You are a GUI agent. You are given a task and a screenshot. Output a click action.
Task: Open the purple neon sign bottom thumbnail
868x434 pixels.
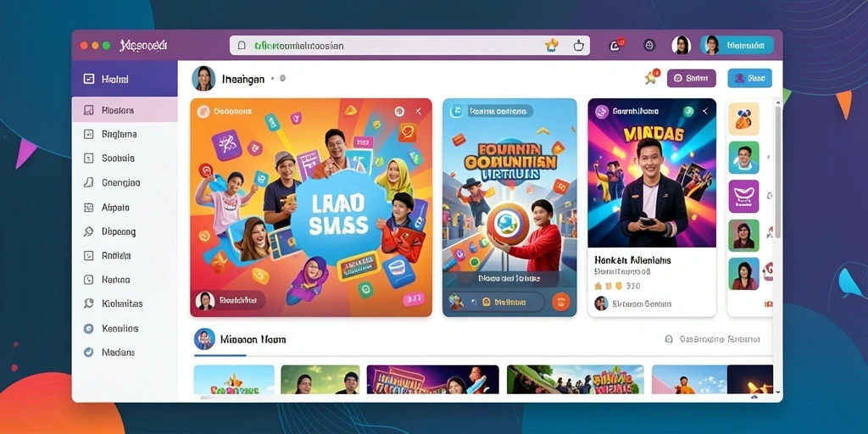[433, 380]
